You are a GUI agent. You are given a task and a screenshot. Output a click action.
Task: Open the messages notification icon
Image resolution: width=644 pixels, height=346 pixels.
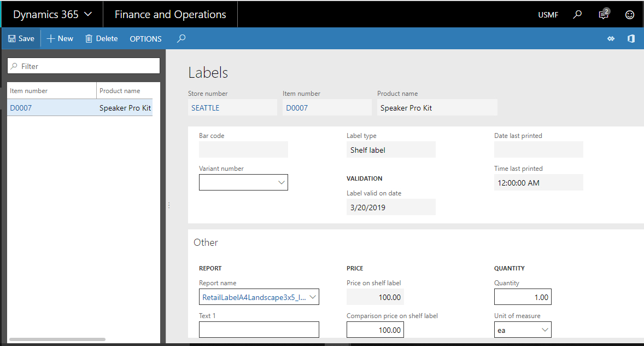coord(604,15)
